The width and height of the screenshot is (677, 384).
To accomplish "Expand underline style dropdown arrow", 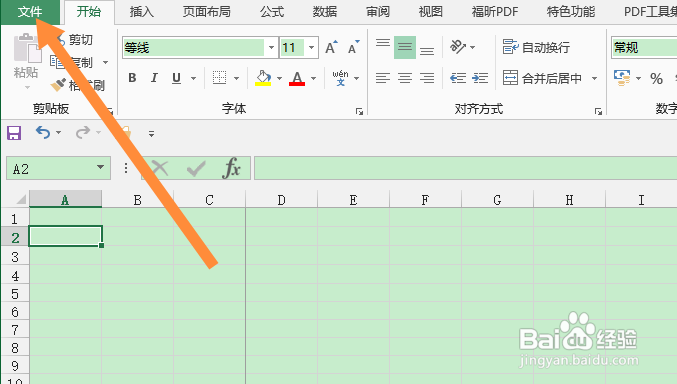I will 193,78.
